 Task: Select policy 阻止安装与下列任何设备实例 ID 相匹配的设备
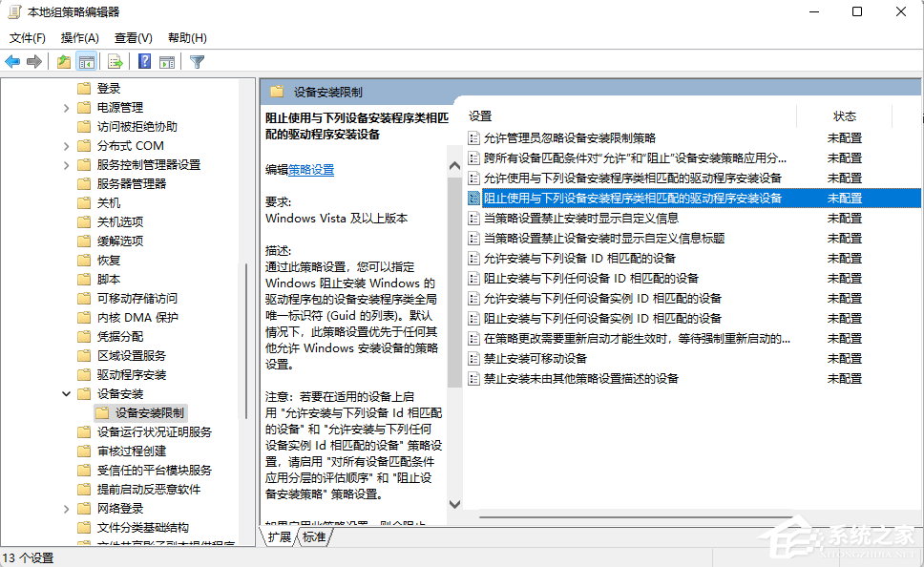click(602, 318)
